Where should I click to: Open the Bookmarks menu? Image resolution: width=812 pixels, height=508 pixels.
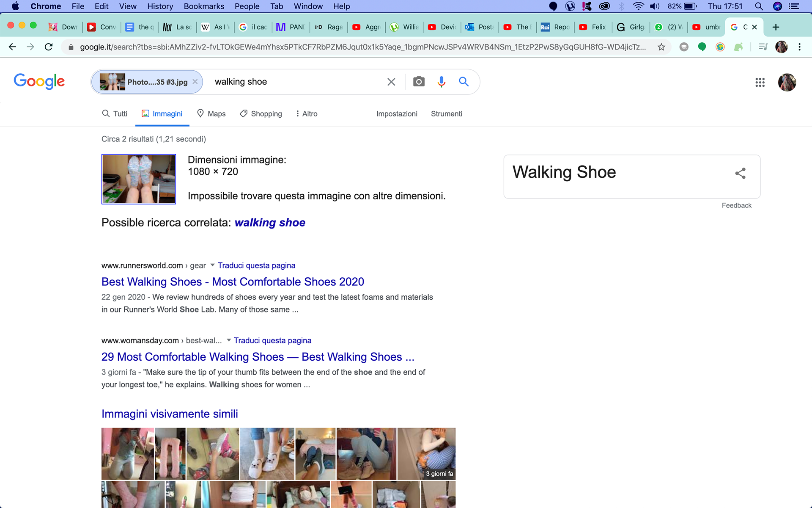[x=204, y=6]
